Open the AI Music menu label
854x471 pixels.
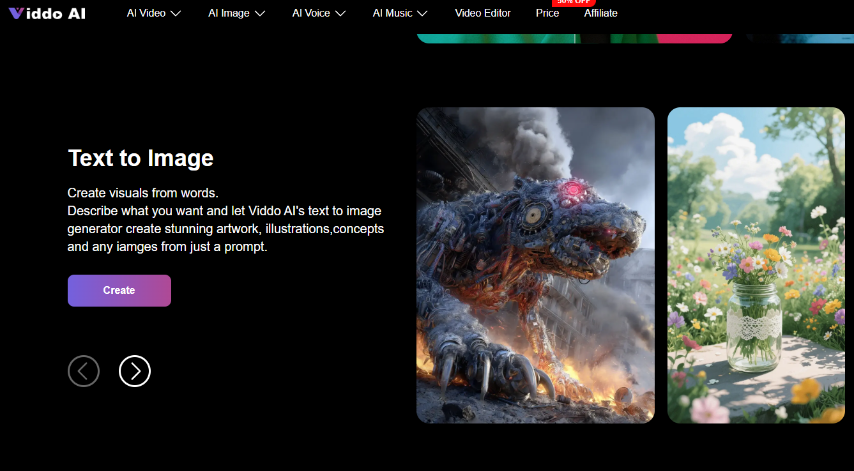coord(393,13)
